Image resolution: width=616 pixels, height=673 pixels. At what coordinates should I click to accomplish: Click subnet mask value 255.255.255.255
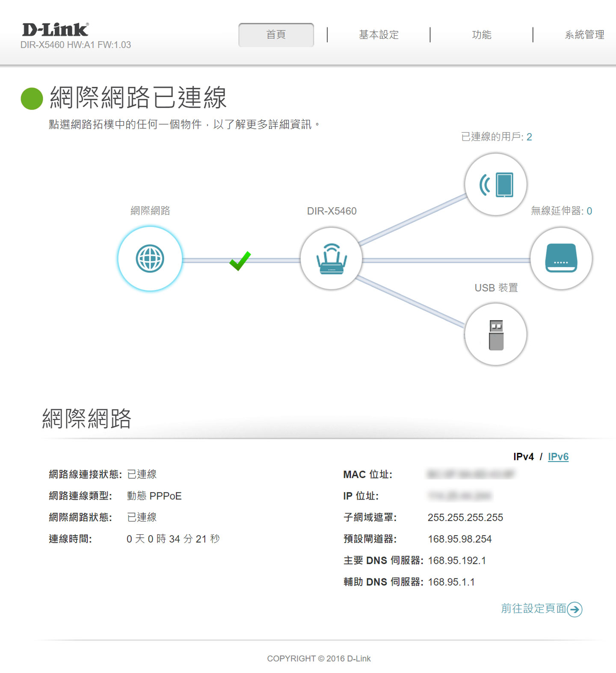coord(465,518)
